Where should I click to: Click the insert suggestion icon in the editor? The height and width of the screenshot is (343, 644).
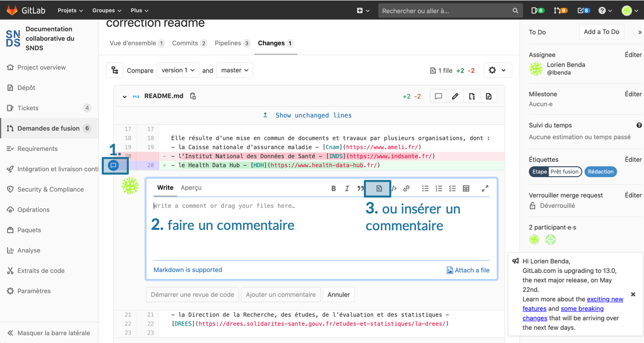pos(379,189)
